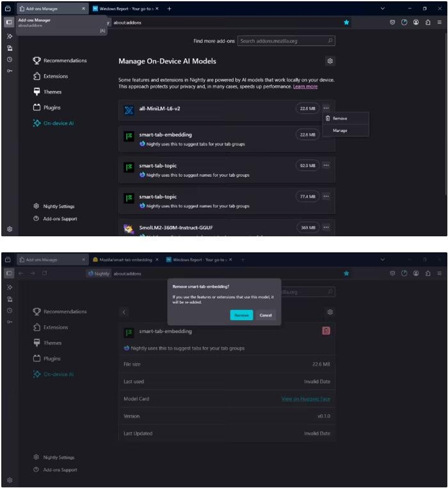Viewport: 448px width, 488px height.
Task: Click new tab plus button in top window
Action: [x=169, y=9]
